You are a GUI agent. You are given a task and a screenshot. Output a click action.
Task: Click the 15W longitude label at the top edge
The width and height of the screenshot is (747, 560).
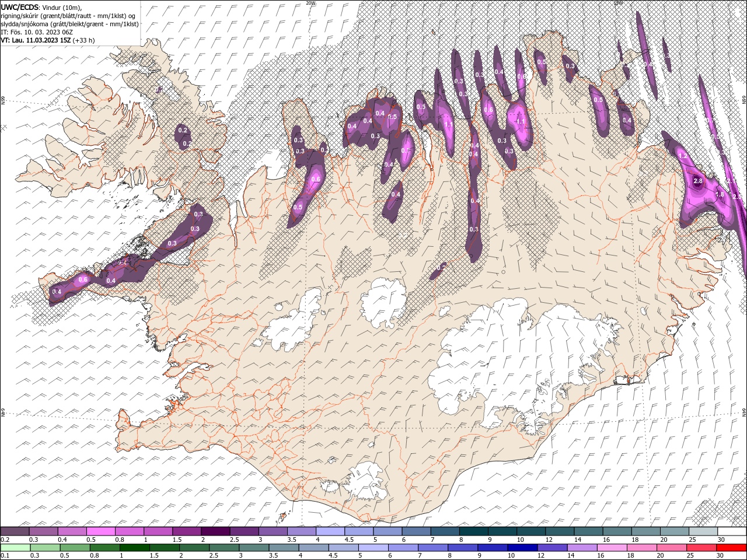coord(619,3)
